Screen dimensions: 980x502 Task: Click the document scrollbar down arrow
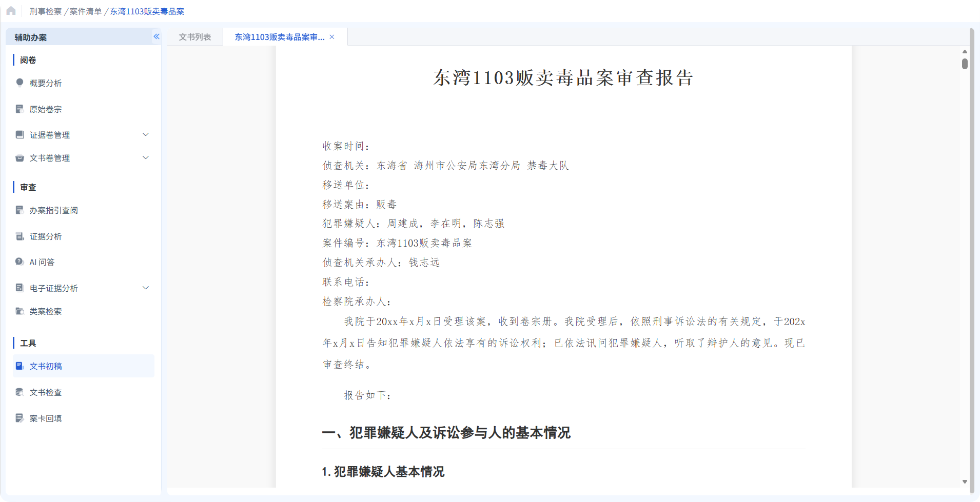pyautogui.click(x=965, y=481)
